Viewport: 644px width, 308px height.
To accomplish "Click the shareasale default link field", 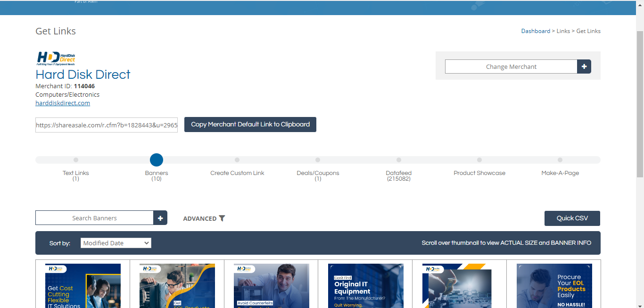I will point(107,125).
